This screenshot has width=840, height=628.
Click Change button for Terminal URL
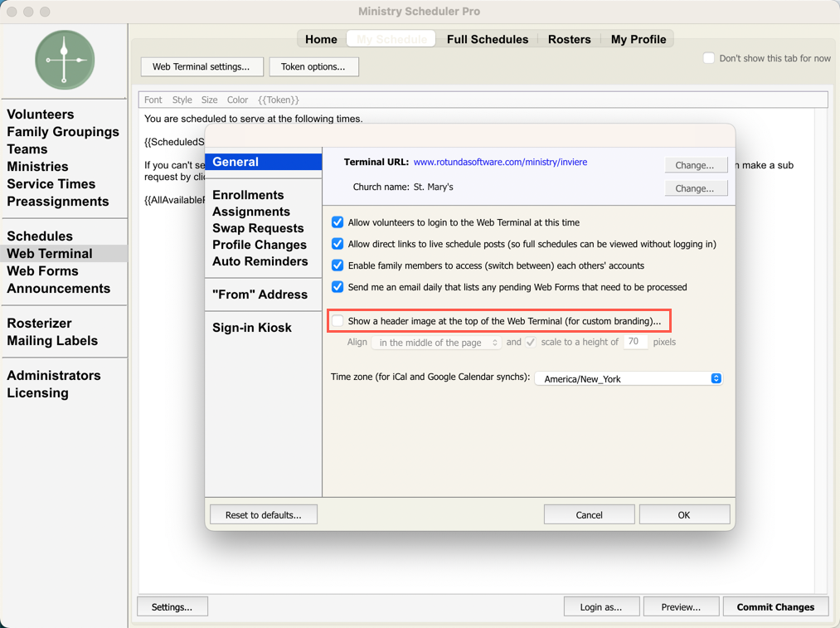696,165
